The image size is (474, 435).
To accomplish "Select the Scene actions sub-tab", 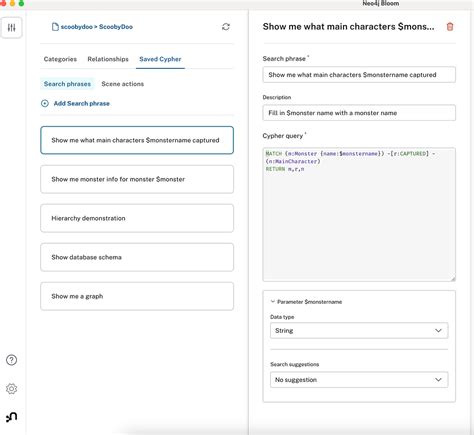I will coord(123,84).
